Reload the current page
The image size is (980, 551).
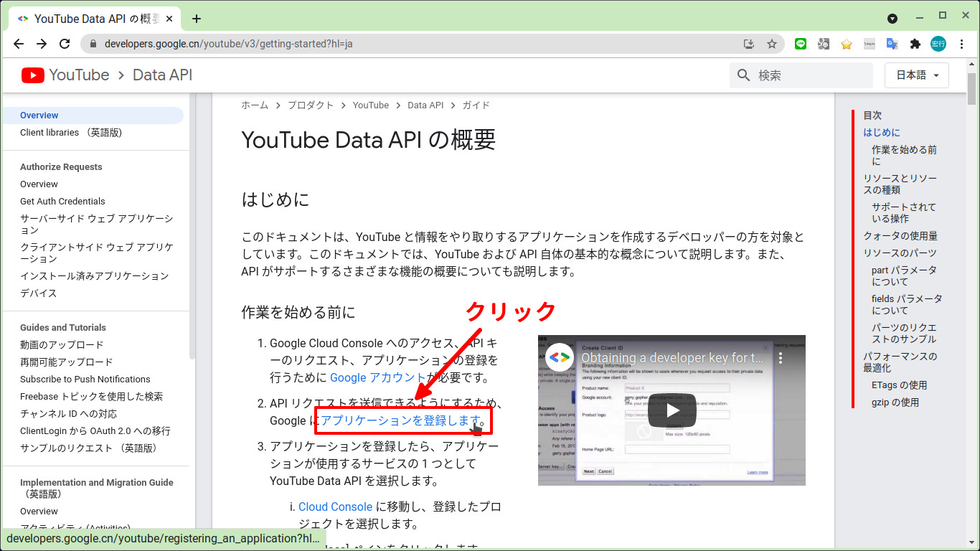point(65,44)
